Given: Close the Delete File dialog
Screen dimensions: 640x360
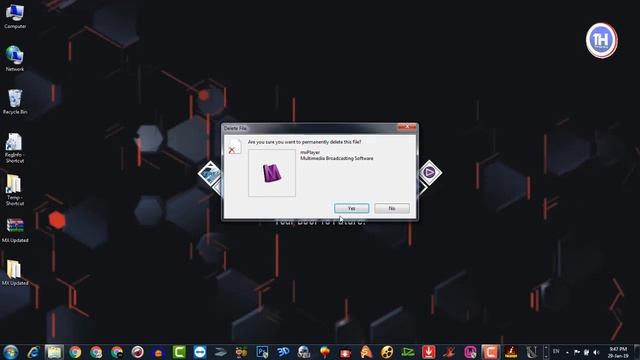Looking at the screenshot, I should pos(407,127).
